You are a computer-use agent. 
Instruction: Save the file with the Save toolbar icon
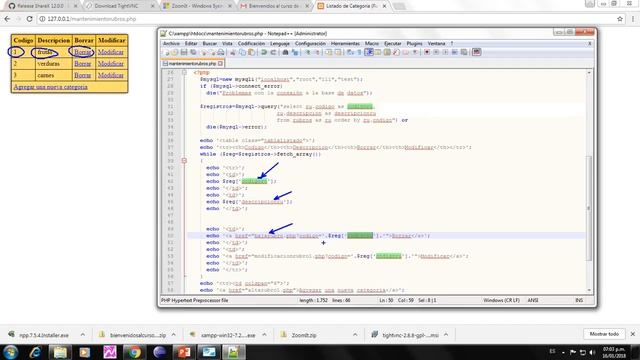click(x=184, y=52)
